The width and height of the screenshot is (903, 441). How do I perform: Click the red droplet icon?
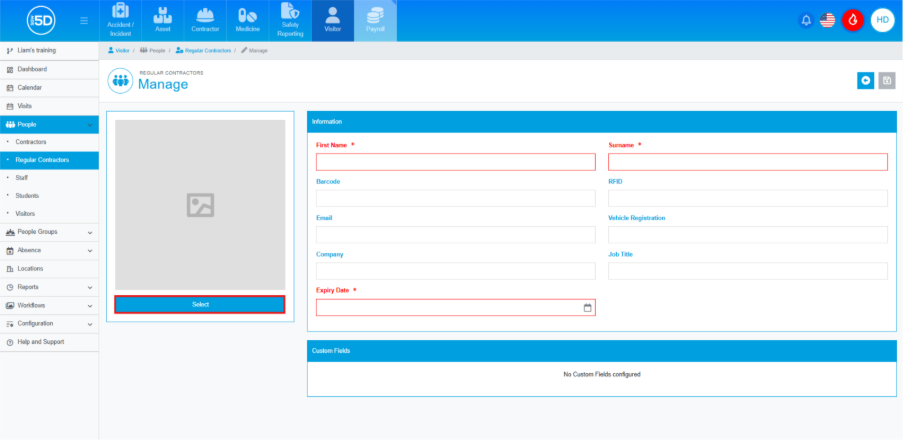(853, 20)
